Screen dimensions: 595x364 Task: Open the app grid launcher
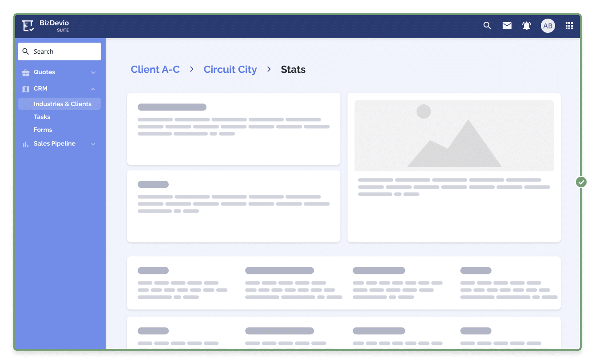click(x=569, y=26)
